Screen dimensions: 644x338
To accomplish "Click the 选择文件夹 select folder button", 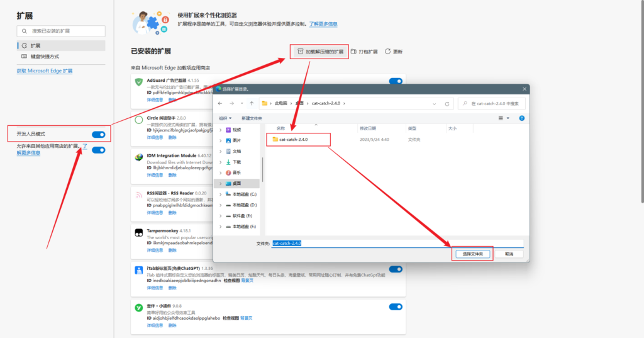I will click(473, 254).
